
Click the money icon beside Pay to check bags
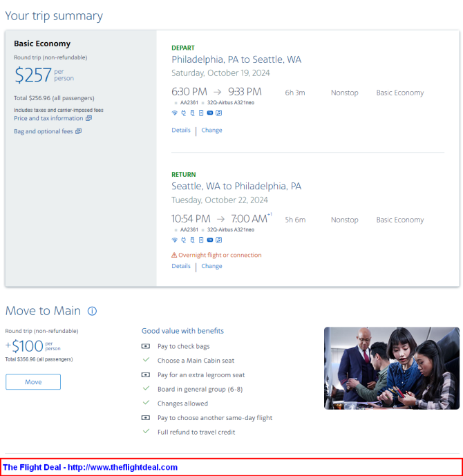point(146,346)
